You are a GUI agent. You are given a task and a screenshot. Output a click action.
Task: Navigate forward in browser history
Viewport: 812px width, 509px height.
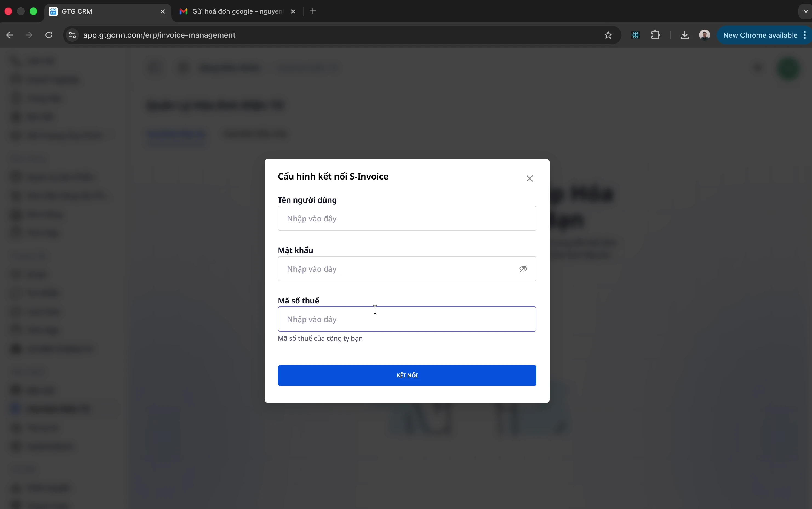pos(29,35)
